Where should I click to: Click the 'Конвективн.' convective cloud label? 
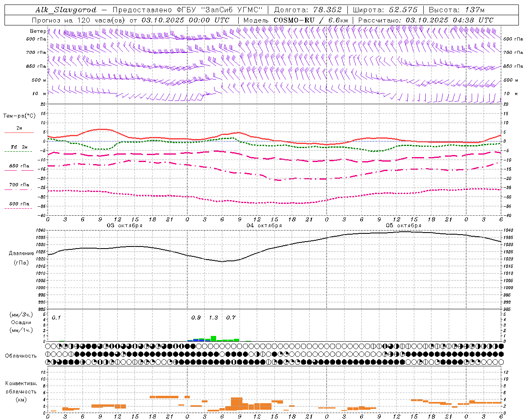[x=21, y=383]
